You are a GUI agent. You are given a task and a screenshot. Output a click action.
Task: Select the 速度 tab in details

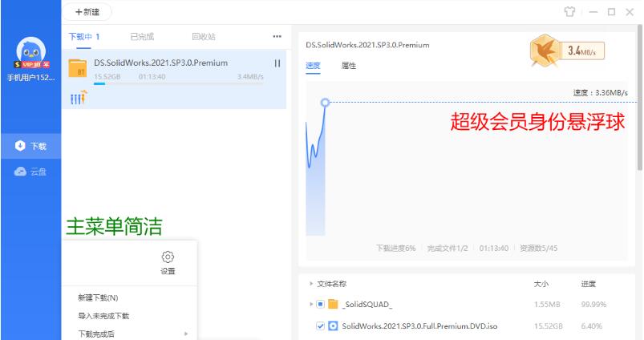click(313, 66)
